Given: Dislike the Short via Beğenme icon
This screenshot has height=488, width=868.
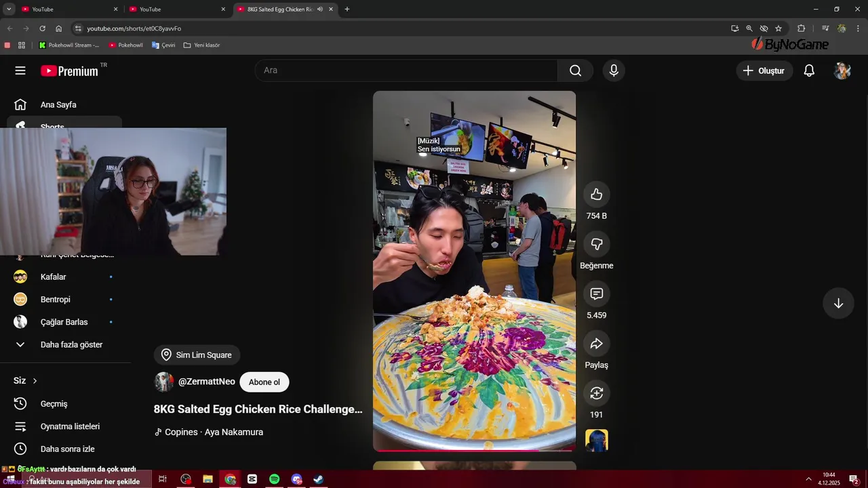Looking at the screenshot, I should click(x=597, y=244).
